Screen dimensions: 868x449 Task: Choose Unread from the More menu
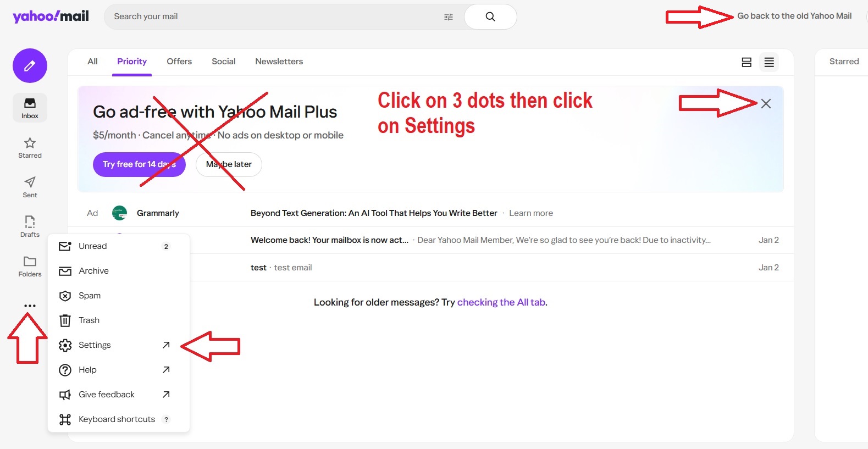tap(118, 246)
